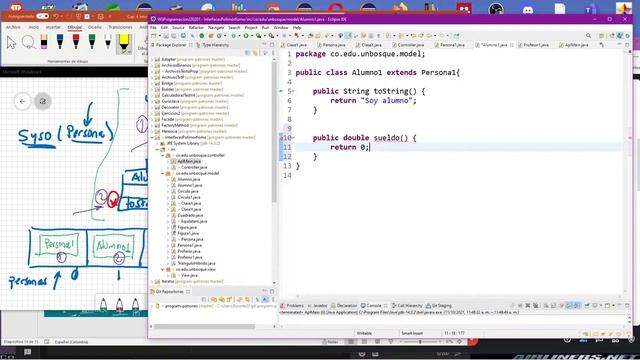
Task: Select Controller.java in Package Explorer
Action: [x=194, y=167]
